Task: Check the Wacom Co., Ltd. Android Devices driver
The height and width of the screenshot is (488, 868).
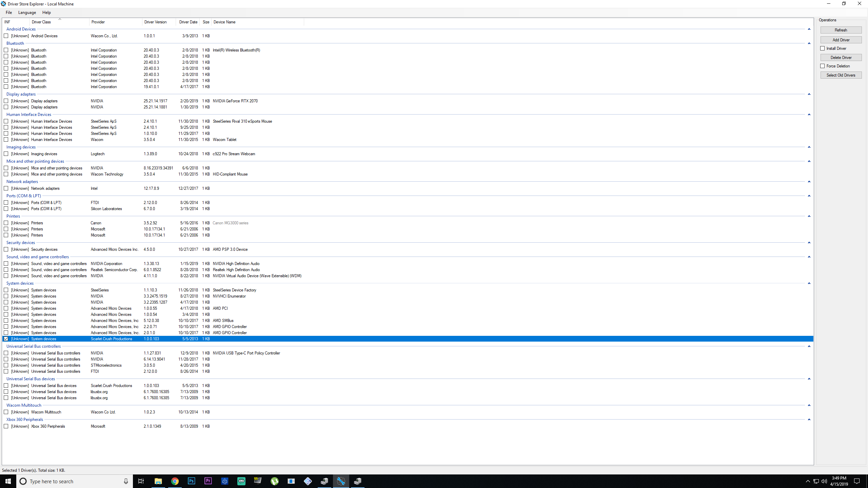Action: (6, 36)
